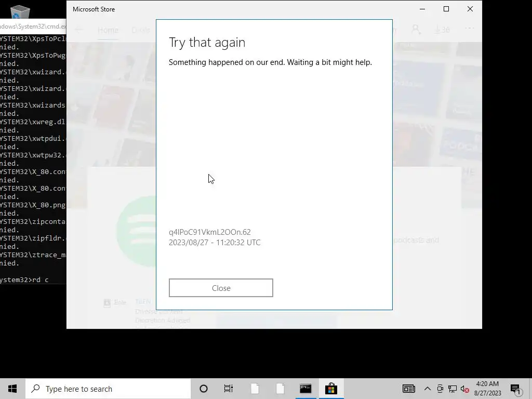This screenshot has width=532, height=399.
Task: Open the News and interests tray icon
Action: pyautogui.click(x=408, y=389)
